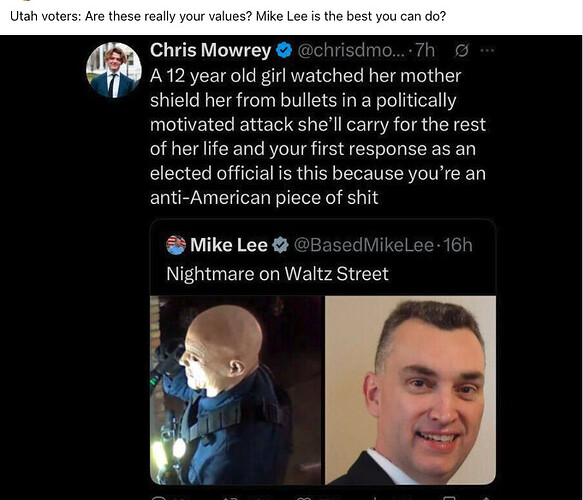
Task: Click the 'Utah voters' caption text
Action: point(228,16)
